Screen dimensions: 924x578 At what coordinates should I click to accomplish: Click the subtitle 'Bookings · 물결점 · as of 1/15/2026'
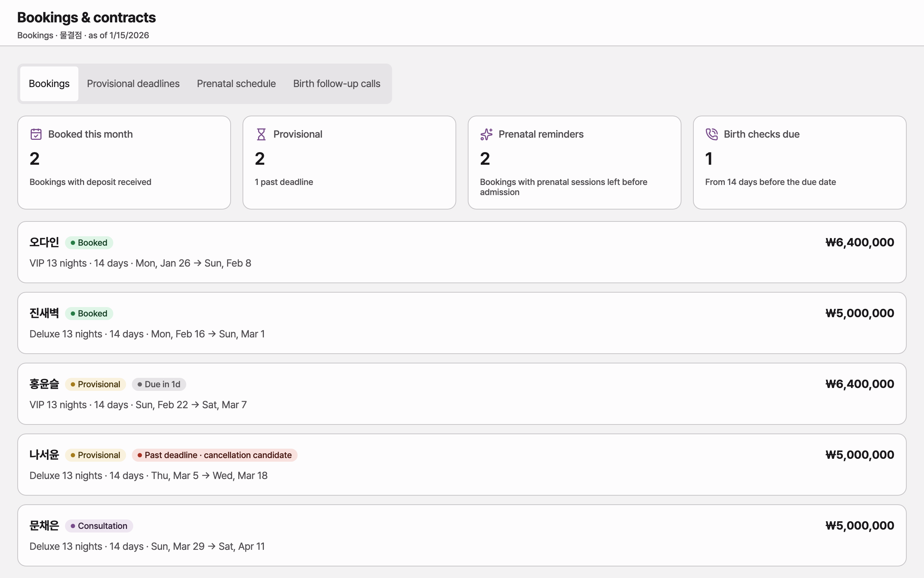(x=83, y=35)
